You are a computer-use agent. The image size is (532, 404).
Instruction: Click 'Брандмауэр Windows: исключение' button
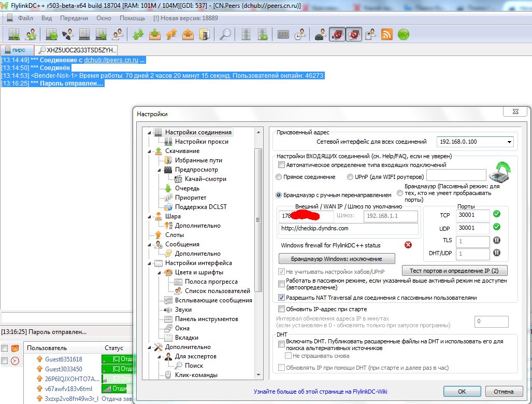[337, 259]
